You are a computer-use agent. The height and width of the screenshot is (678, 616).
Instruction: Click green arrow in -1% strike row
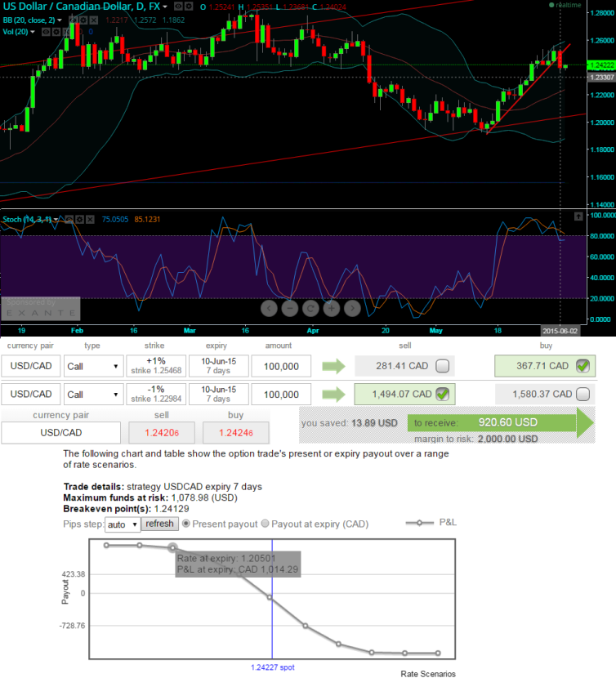pyautogui.click(x=334, y=394)
